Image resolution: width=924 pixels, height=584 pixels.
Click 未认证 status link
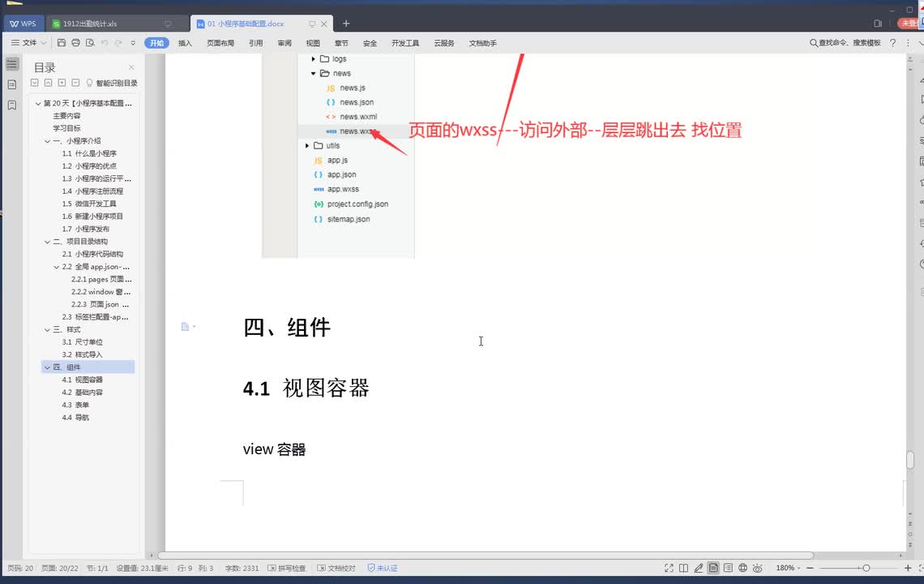[x=383, y=568]
